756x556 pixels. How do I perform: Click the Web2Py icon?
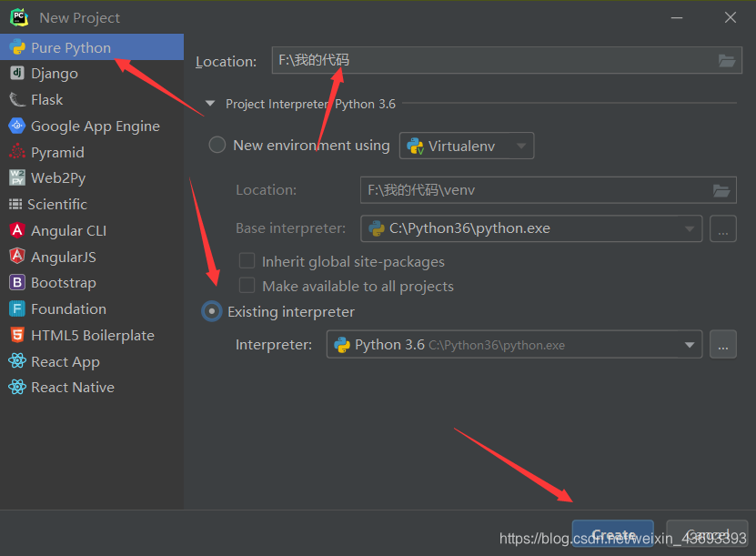(17, 177)
